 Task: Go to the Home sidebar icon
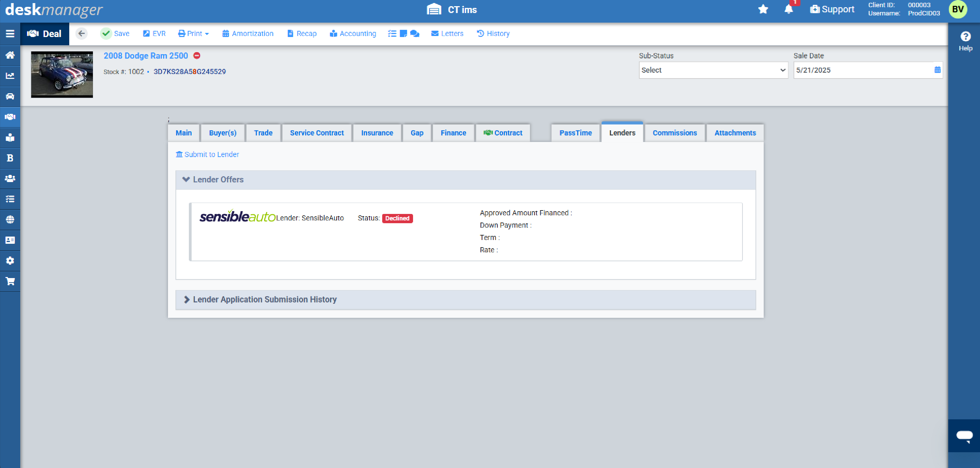10,55
